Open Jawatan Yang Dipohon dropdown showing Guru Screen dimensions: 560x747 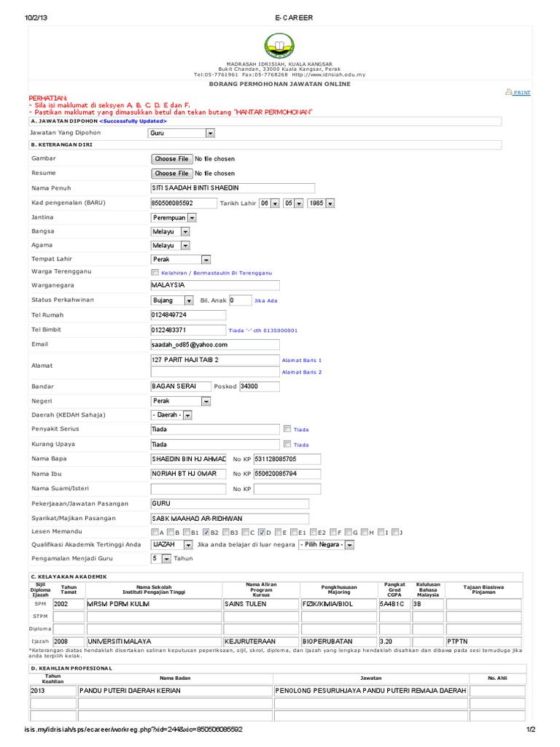[x=181, y=133]
